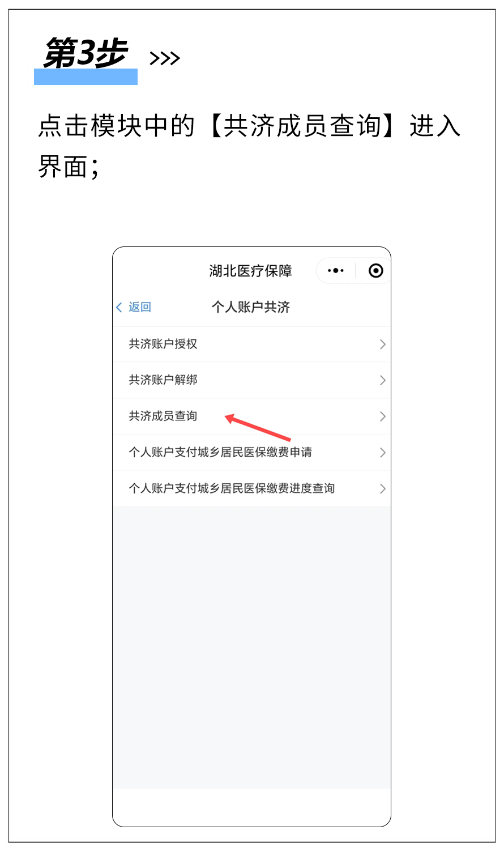Screen dimensions: 504x847
Task: Click the 个人账户共济 page title
Action: 251,307
